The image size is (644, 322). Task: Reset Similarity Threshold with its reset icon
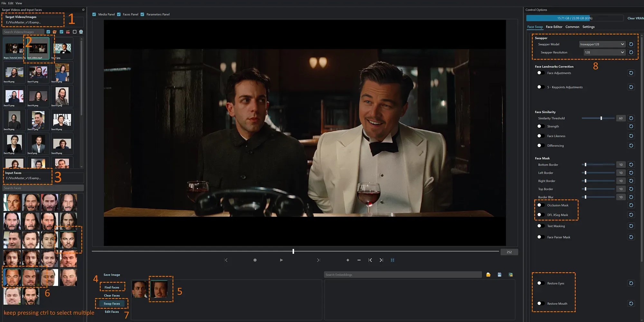631,118
